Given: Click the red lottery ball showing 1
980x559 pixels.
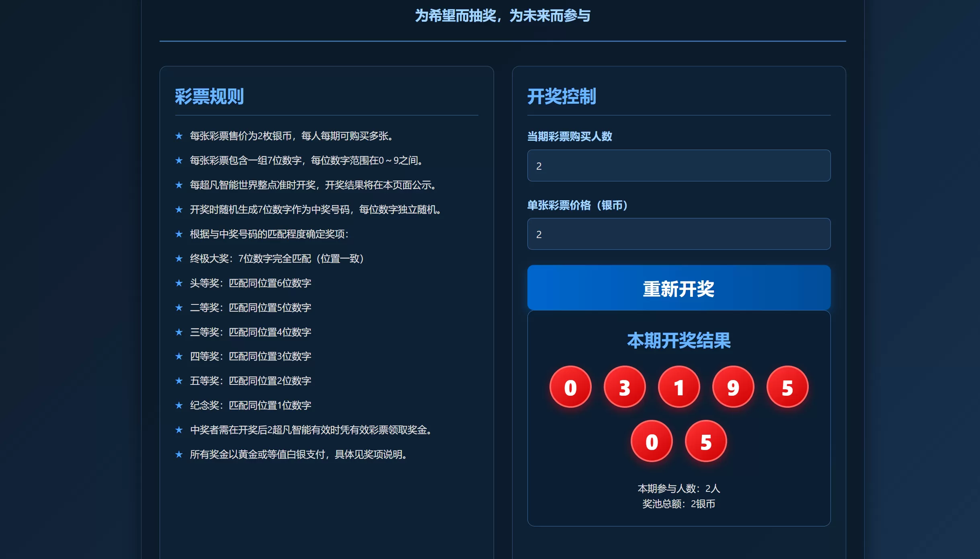Looking at the screenshot, I should (x=679, y=387).
